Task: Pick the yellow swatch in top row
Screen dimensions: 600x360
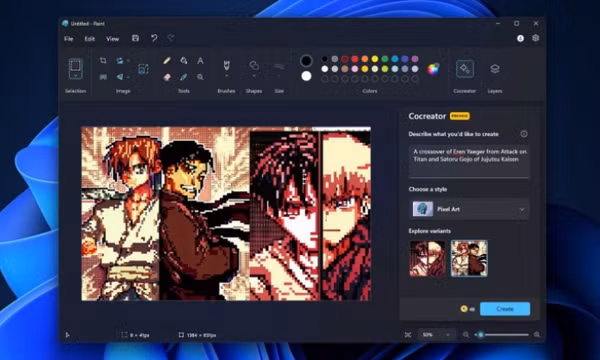Action: (375, 59)
